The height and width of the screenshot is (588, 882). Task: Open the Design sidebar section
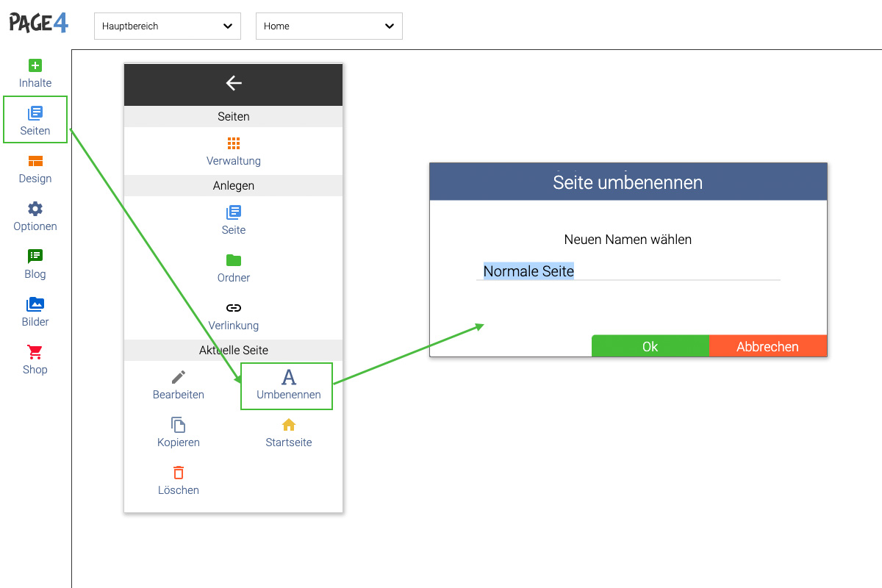pyautogui.click(x=35, y=169)
